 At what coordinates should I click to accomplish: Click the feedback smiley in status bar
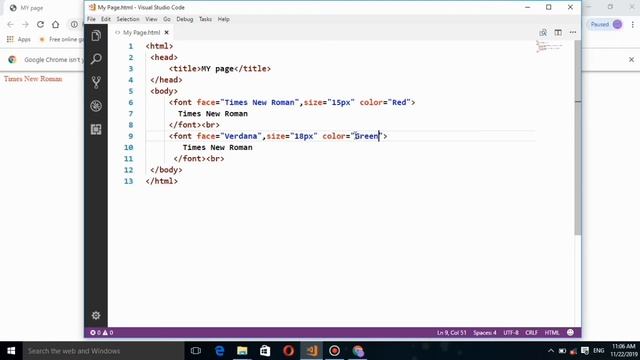570,333
